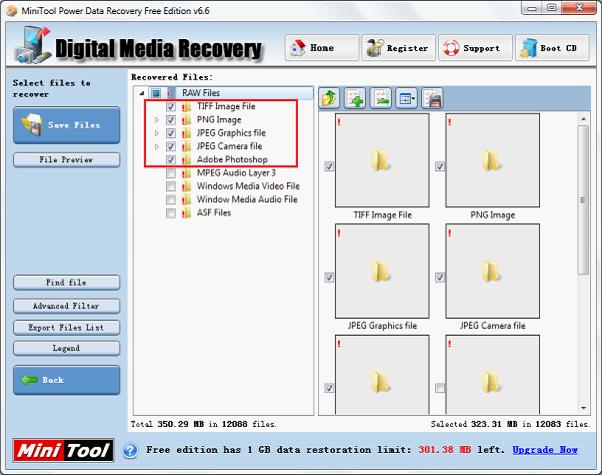Select the PNG Image thumbnail

pos(493,160)
